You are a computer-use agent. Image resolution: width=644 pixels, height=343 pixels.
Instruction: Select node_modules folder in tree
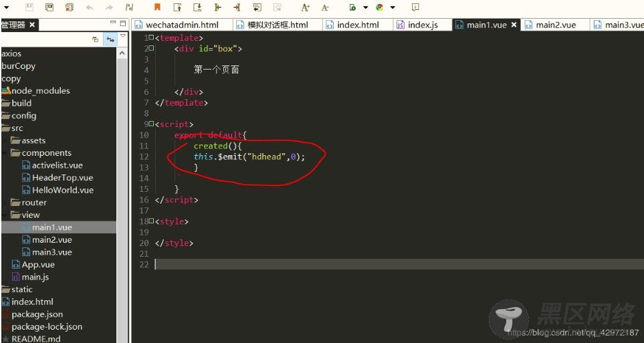pyautogui.click(x=40, y=90)
